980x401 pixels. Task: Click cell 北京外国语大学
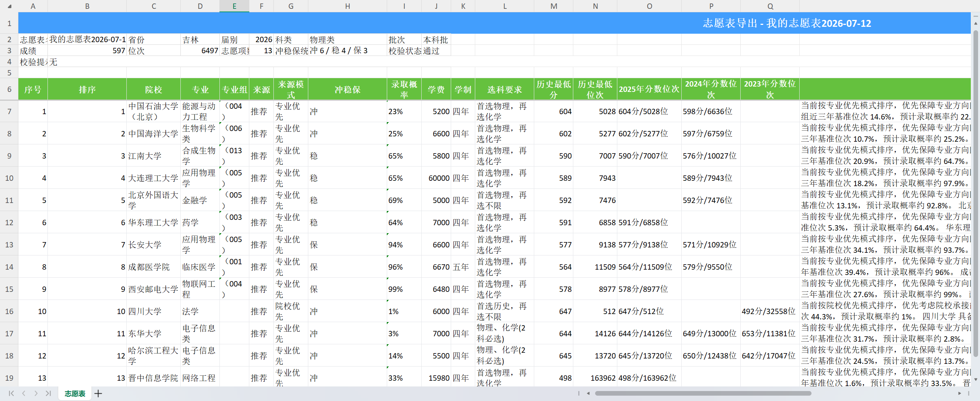(154, 200)
